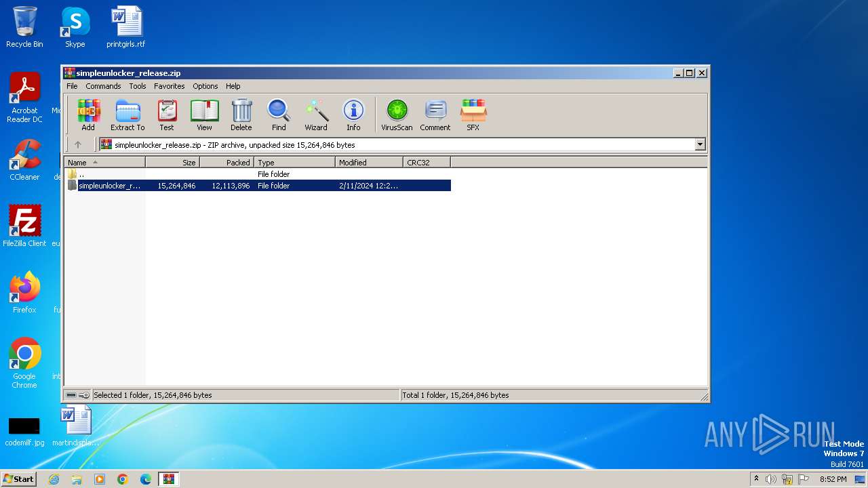Screen dimensions: 868x488
Task: Open the View toolbar icon
Action: tap(204, 115)
